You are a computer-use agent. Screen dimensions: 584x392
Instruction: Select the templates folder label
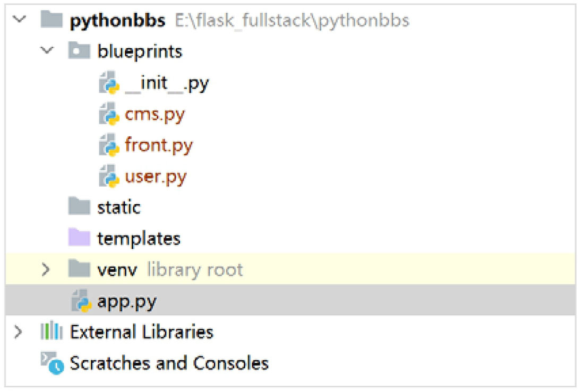[x=139, y=238]
